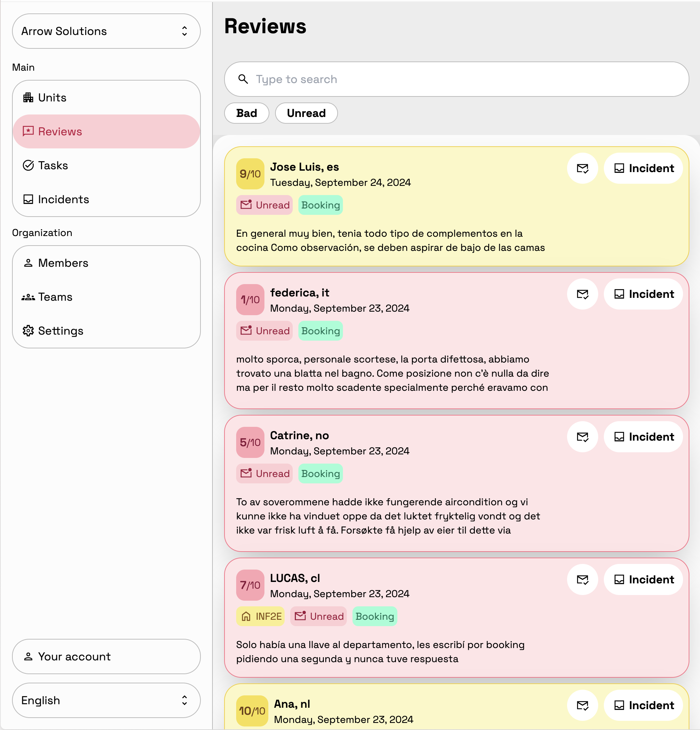This screenshot has height=730, width=700.
Task: Open the Incidents sidebar item
Action: tap(106, 199)
